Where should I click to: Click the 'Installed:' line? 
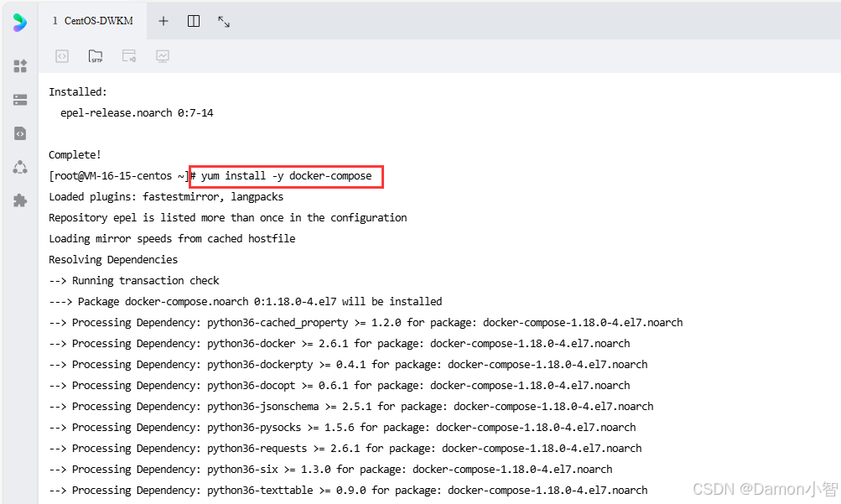click(78, 91)
